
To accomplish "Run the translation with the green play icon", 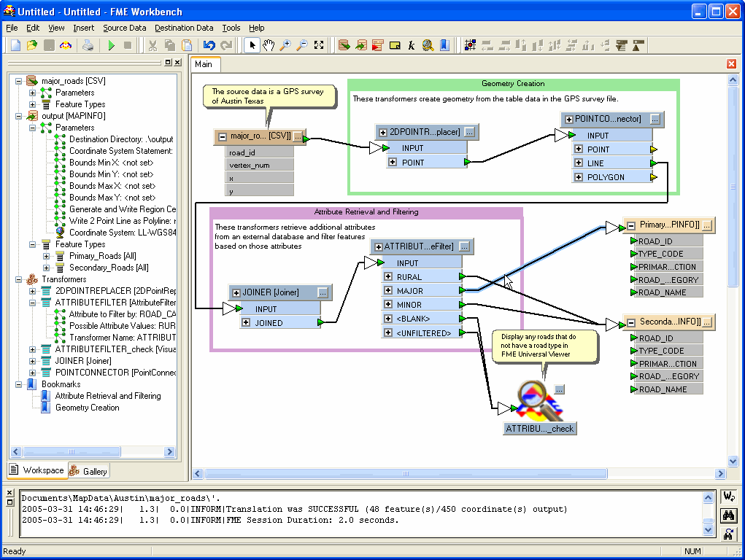I will pyautogui.click(x=112, y=44).
